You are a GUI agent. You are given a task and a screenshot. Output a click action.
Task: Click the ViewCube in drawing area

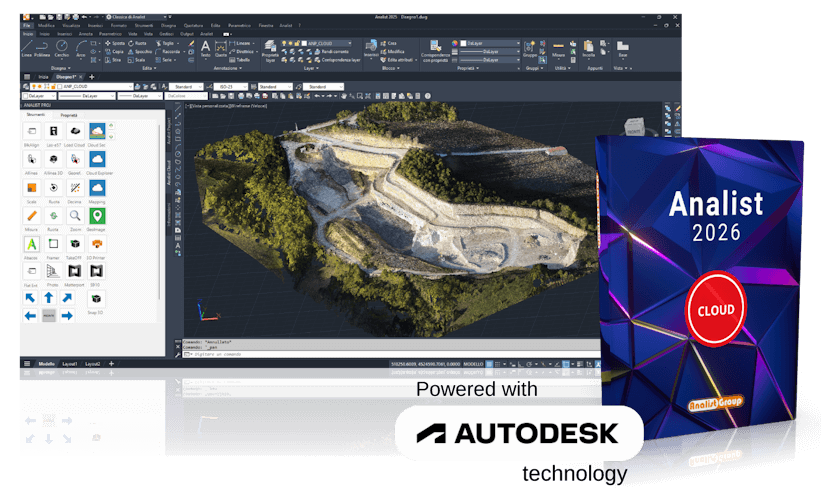(633, 127)
